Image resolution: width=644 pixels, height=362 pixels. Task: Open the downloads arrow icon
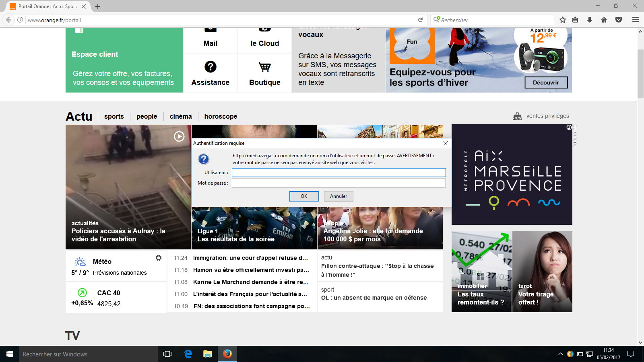[x=590, y=20]
